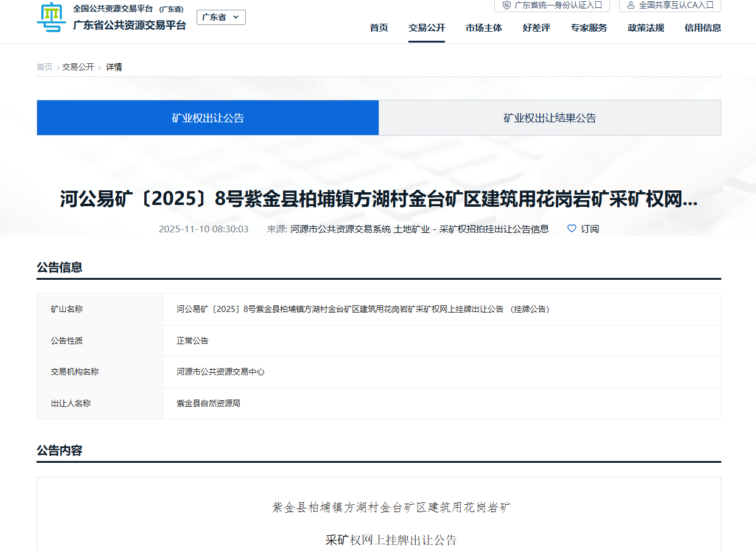Click the Guangdong platform logo icon
Viewport: 756px width, 551px height.
[x=51, y=17]
